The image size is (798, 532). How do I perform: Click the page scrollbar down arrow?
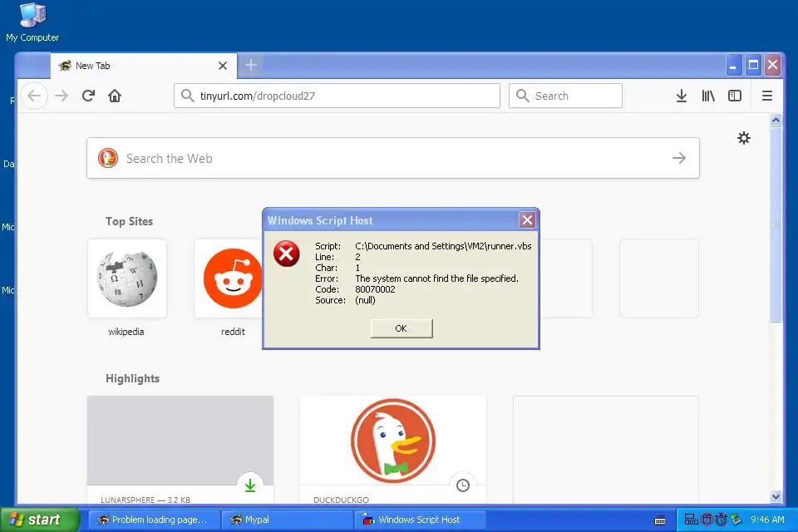[x=776, y=496]
